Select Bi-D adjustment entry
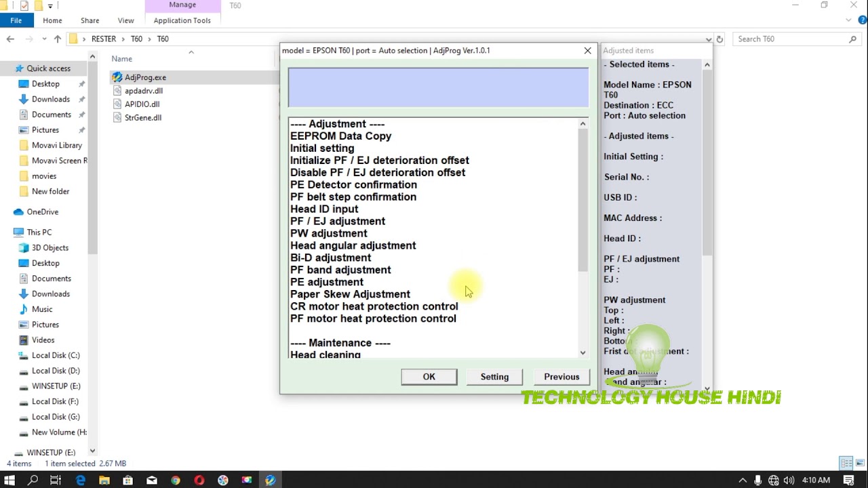Viewport: 868px width, 488px height. (x=331, y=258)
